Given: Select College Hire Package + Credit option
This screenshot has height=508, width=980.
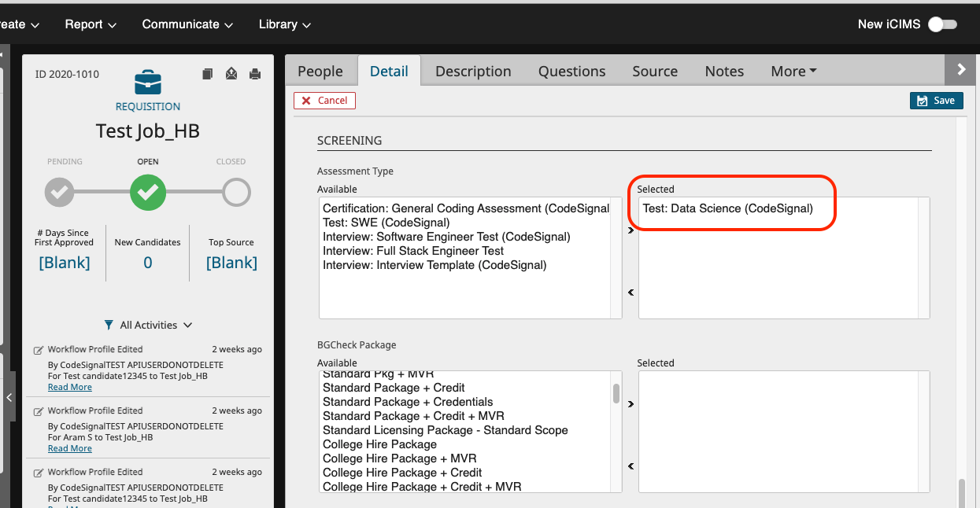Looking at the screenshot, I should pos(402,473).
